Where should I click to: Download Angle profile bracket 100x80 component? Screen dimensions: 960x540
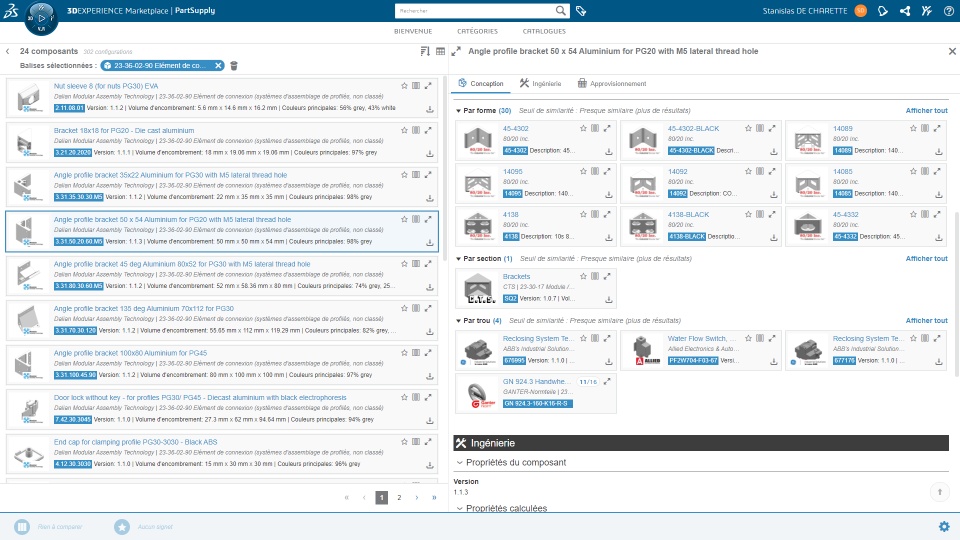pyautogui.click(x=430, y=376)
